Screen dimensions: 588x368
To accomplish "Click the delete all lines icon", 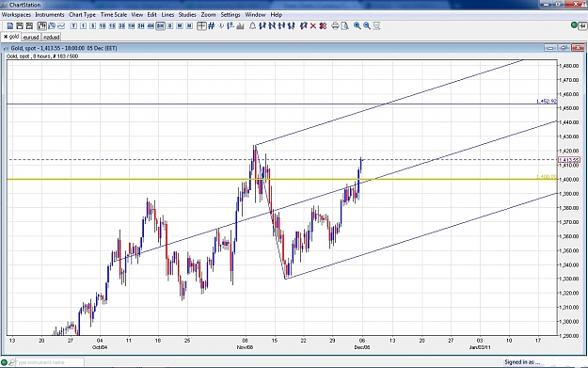I will [323, 26].
